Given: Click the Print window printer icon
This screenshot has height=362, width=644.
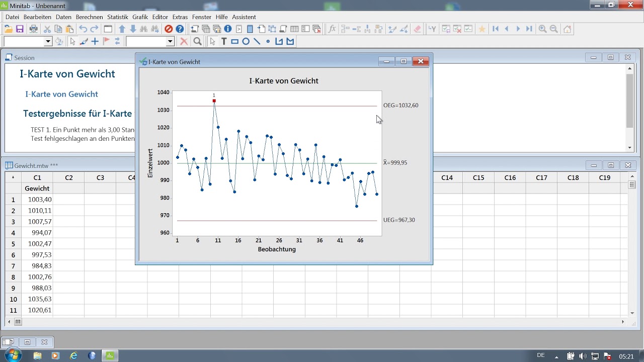Looking at the screenshot, I should click(x=33, y=29).
